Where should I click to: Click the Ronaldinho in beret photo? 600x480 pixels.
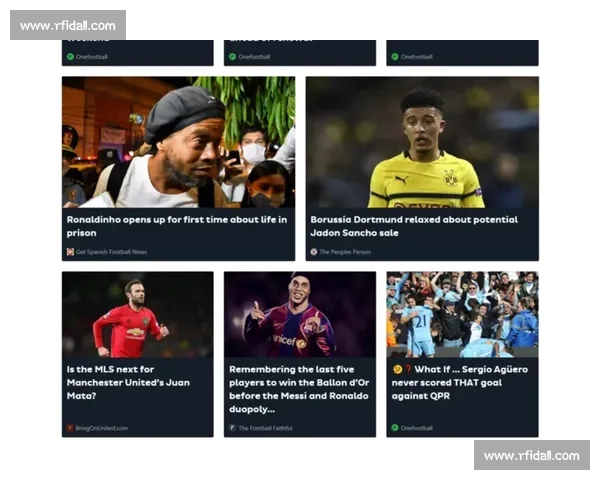[178, 142]
